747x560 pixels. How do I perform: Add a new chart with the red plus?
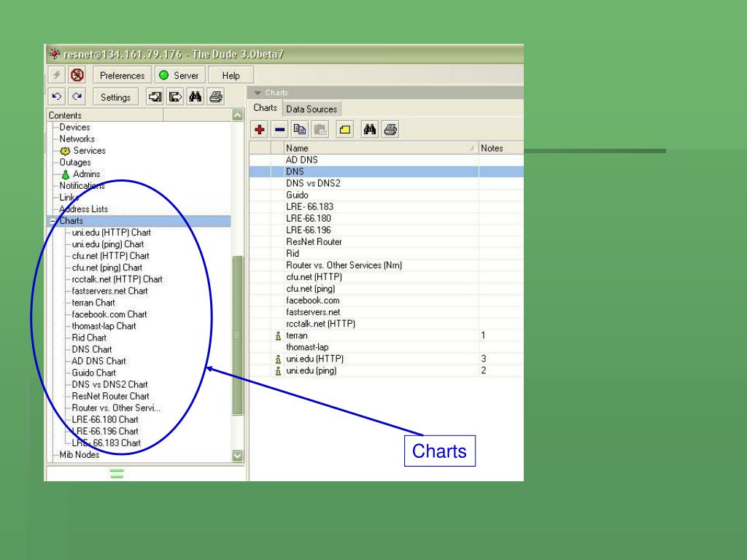tap(260, 129)
